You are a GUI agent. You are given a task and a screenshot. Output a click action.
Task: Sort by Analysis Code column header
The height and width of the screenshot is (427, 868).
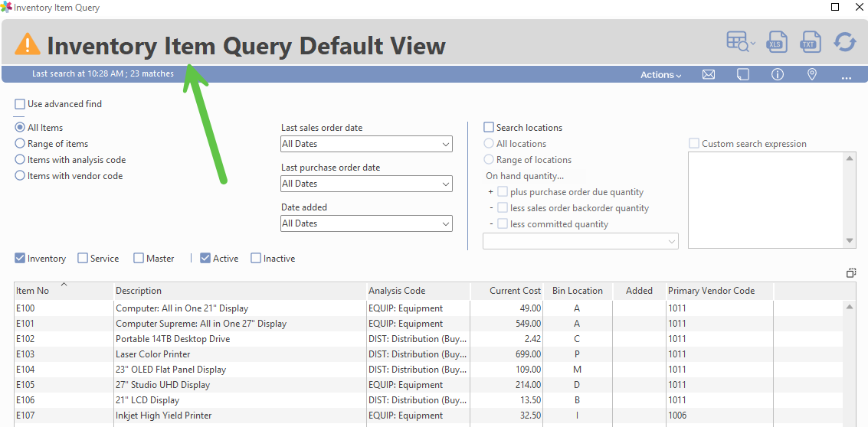tap(418, 291)
